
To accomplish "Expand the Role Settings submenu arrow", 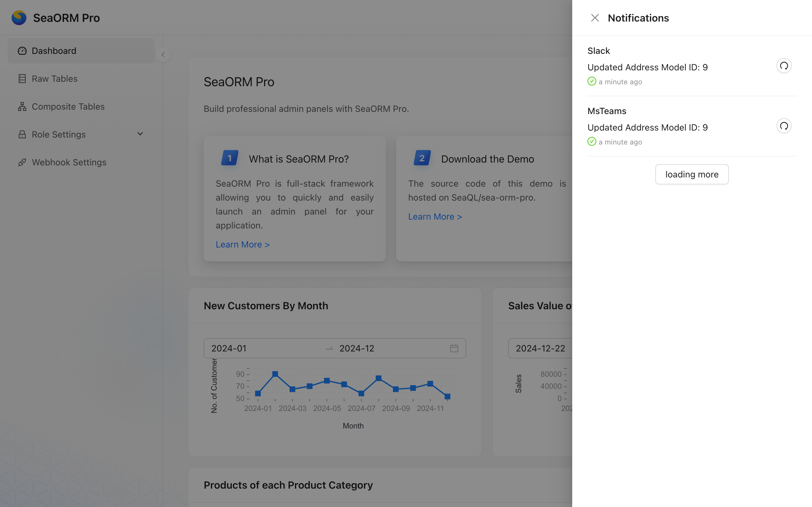I will click(x=140, y=134).
